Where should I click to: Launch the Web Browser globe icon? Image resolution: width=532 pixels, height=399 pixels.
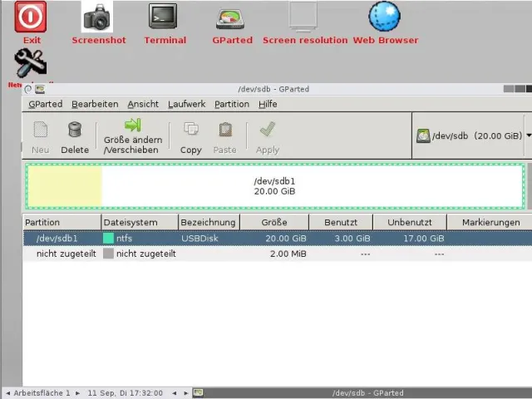pos(385,17)
